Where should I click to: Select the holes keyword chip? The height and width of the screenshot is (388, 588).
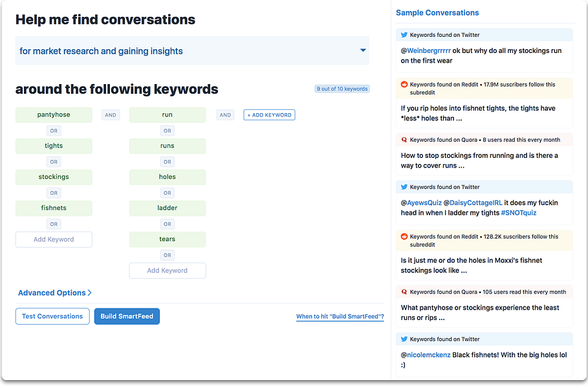tap(168, 177)
